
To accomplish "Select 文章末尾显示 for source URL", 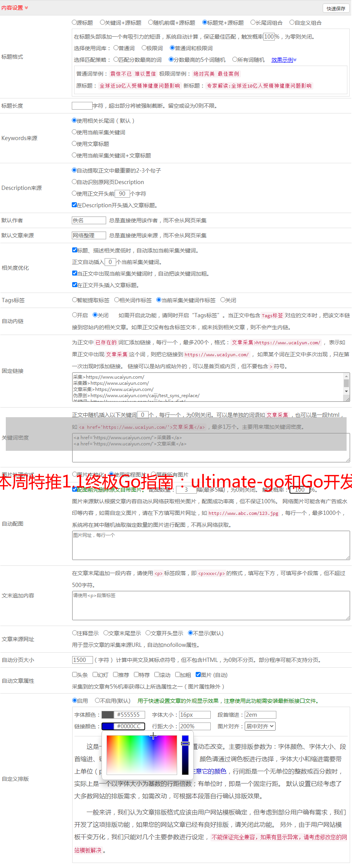I will (106, 633).
